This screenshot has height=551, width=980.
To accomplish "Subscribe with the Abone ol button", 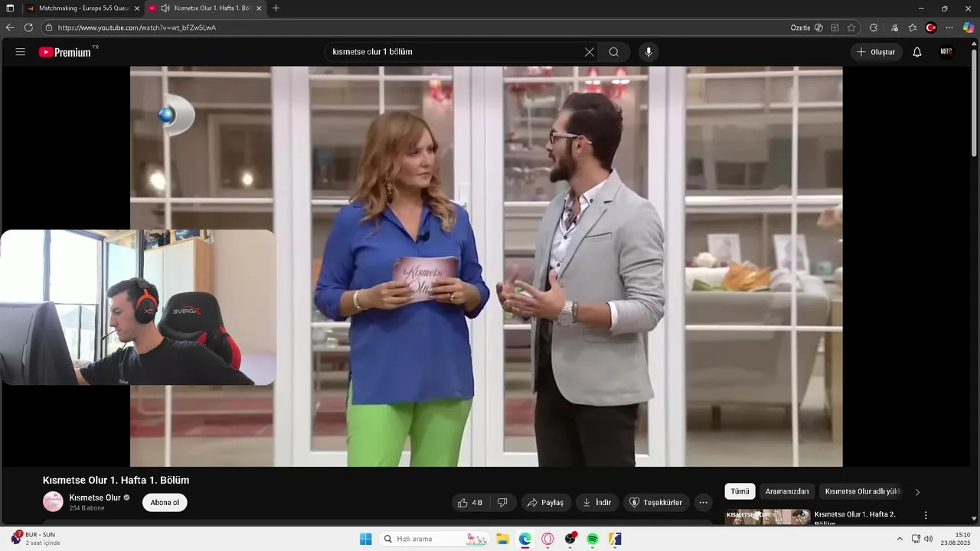I will [165, 503].
